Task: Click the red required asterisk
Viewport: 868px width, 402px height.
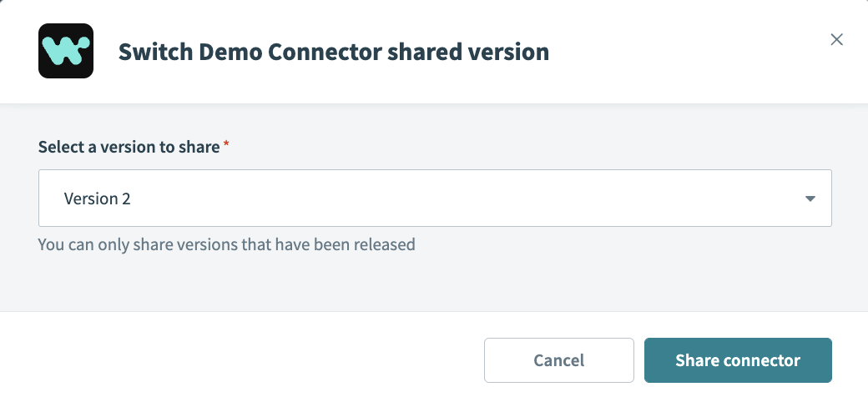Action: click(226, 146)
